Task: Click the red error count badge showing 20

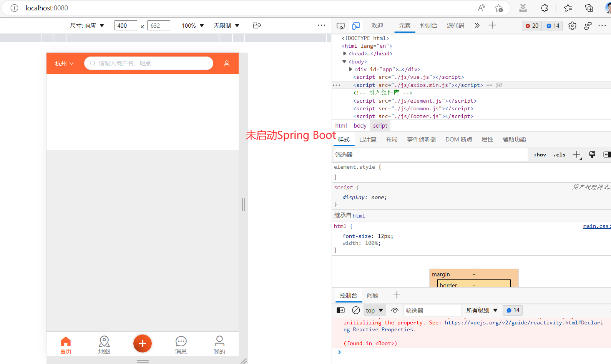Action: [x=532, y=26]
